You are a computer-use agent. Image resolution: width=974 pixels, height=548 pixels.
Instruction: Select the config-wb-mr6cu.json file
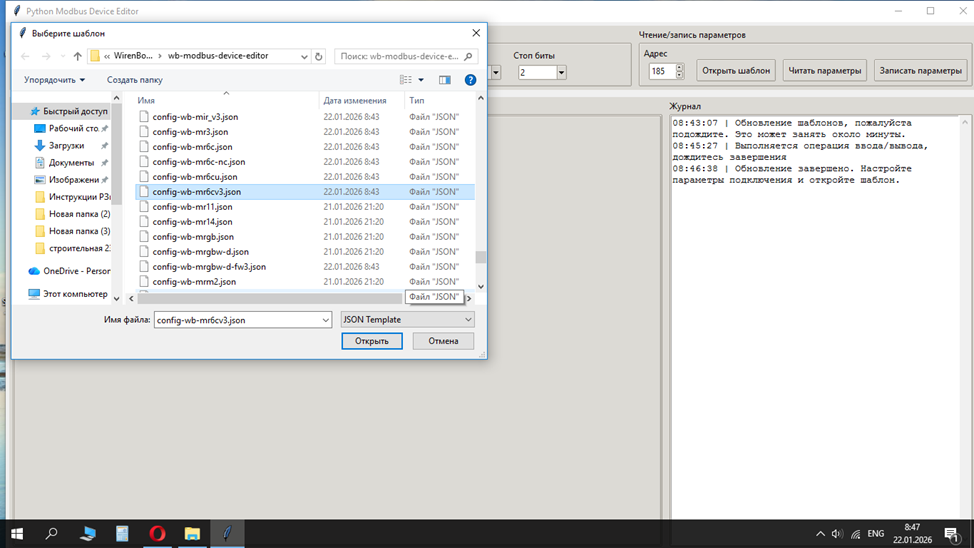pyautogui.click(x=195, y=177)
